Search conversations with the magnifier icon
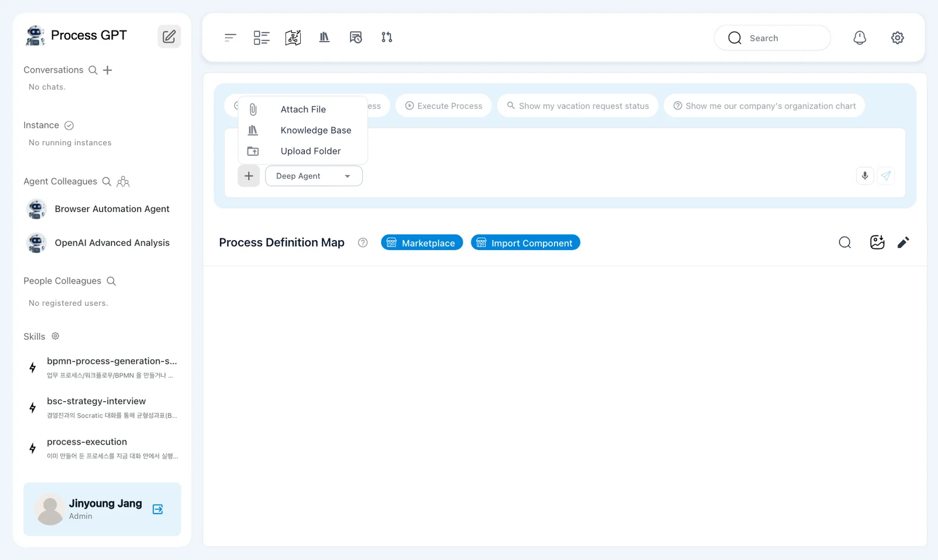The width and height of the screenshot is (938, 560). 93,70
